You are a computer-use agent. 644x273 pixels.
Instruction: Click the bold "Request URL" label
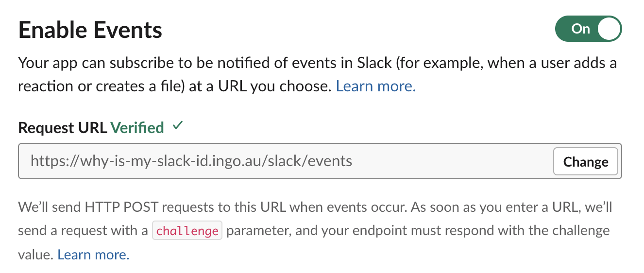pos(62,128)
